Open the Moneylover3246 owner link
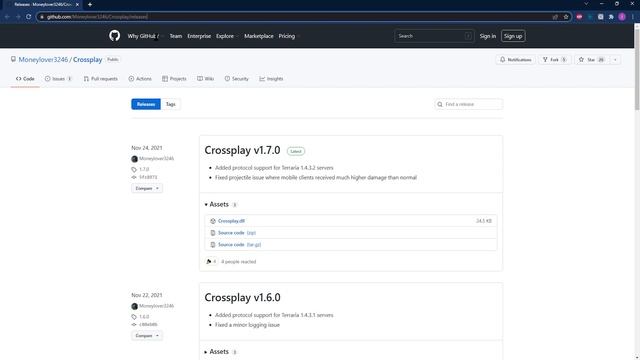Image resolution: width=640 pixels, height=360 pixels. [43, 60]
